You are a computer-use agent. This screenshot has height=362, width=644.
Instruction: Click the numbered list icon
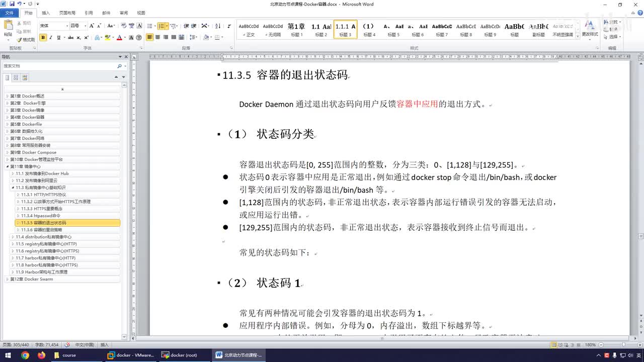[x=162, y=26]
